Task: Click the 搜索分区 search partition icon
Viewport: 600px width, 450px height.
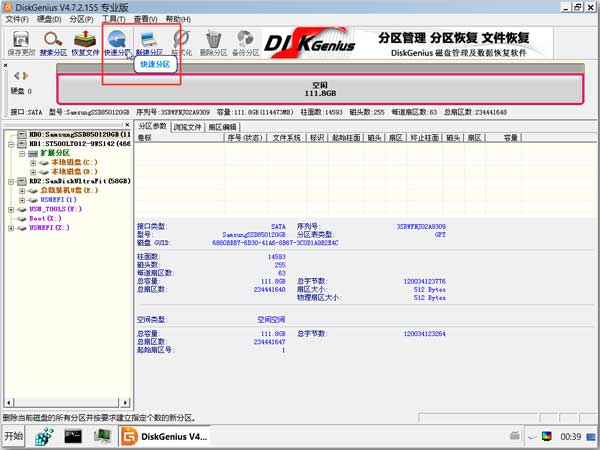Action: tap(53, 43)
